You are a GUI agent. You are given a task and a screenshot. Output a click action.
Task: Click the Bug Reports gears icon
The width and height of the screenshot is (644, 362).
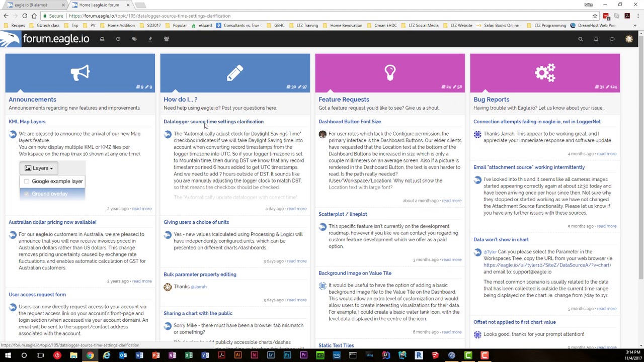point(545,73)
